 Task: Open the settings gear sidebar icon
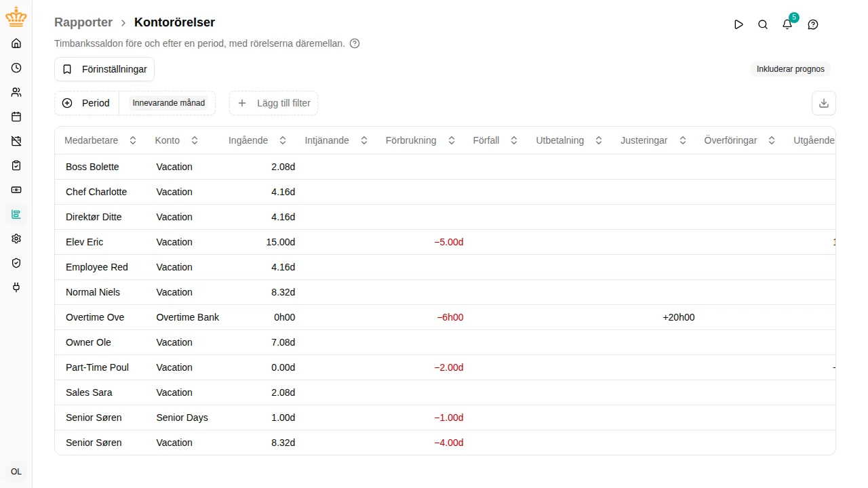(x=16, y=239)
